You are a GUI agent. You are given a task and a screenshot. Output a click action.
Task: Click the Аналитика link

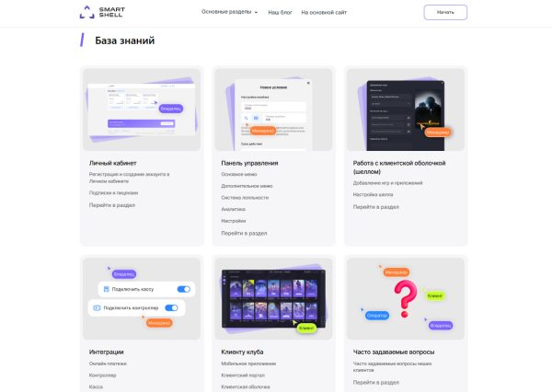click(x=233, y=209)
